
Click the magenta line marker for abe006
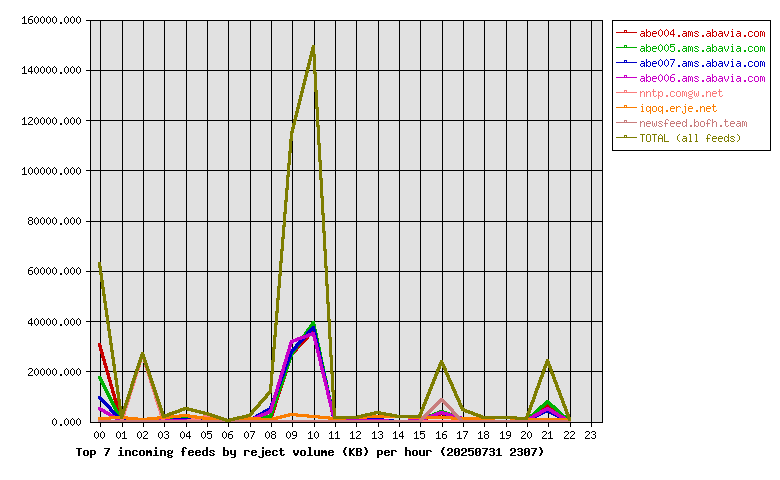[x=626, y=77]
